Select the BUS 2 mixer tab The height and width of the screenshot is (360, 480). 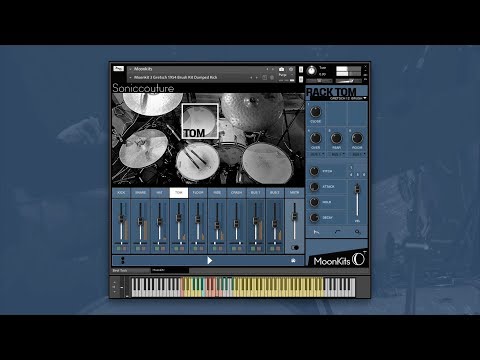pyautogui.click(x=275, y=193)
